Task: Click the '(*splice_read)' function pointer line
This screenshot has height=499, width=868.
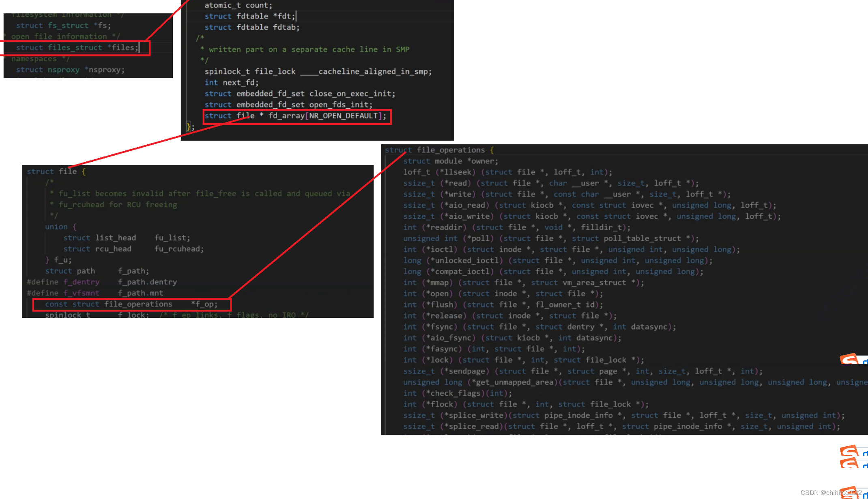Action: pyautogui.click(x=621, y=426)
